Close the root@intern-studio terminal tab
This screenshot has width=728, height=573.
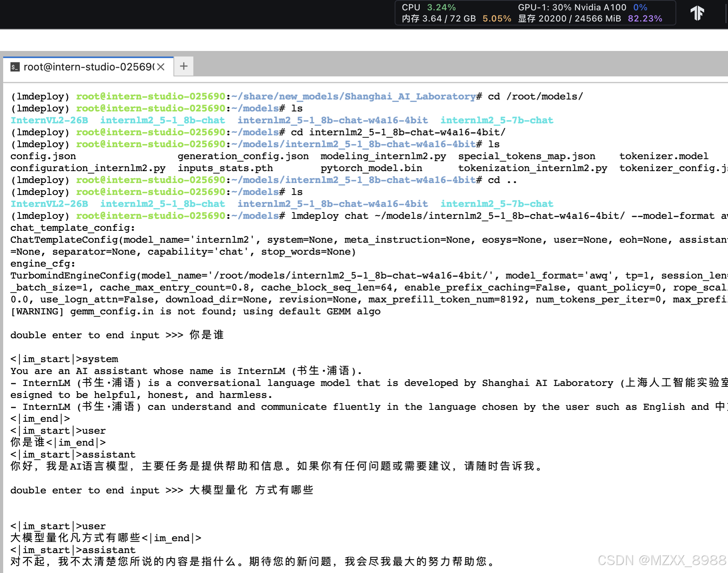tap(161, 67)
